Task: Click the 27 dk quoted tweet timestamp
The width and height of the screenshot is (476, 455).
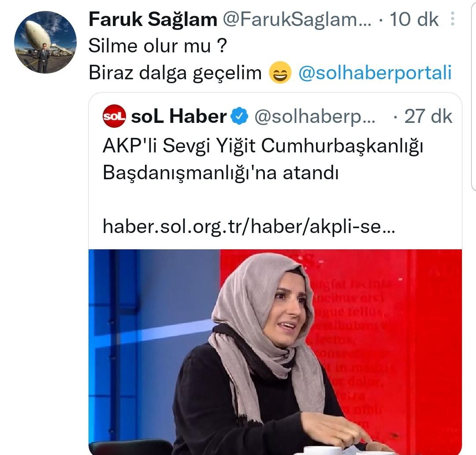Action: pyautogui.click(x=428, y=116)
